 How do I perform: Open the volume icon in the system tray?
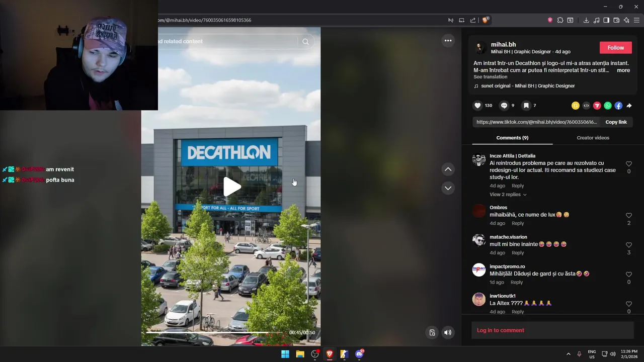coord(613,354)
